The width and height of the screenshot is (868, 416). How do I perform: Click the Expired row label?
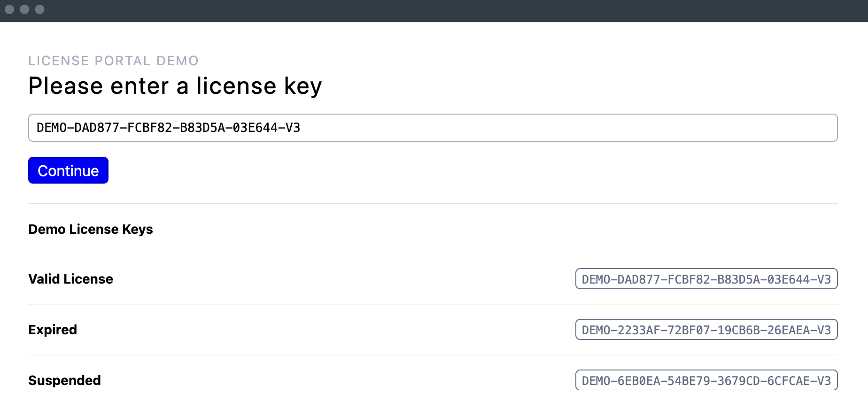52,330
